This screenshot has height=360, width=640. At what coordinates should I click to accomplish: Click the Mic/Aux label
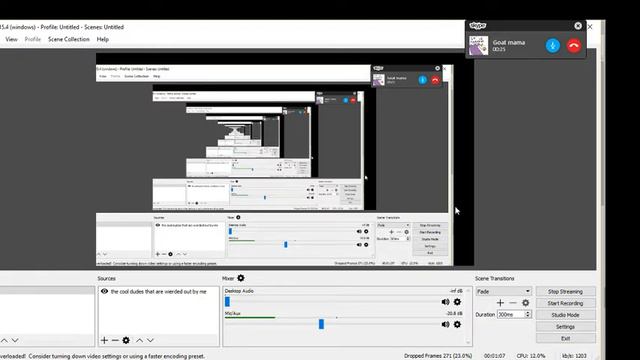[x=233, y=313]
